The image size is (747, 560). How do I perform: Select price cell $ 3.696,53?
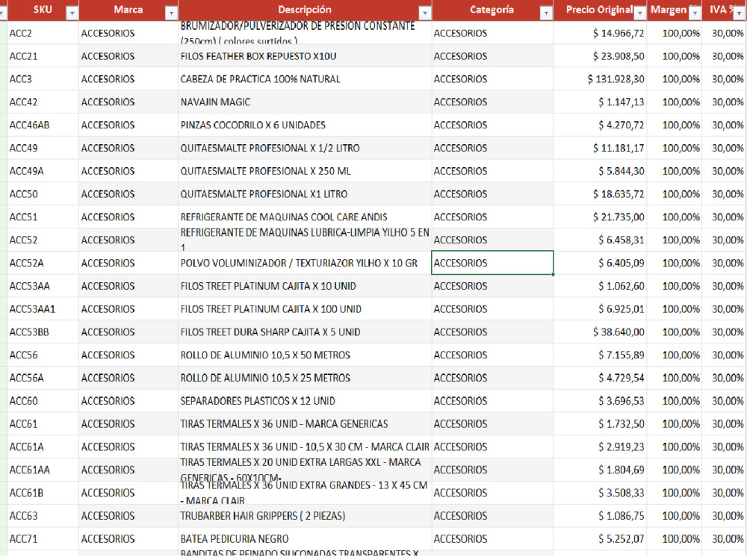click(599, 401)
